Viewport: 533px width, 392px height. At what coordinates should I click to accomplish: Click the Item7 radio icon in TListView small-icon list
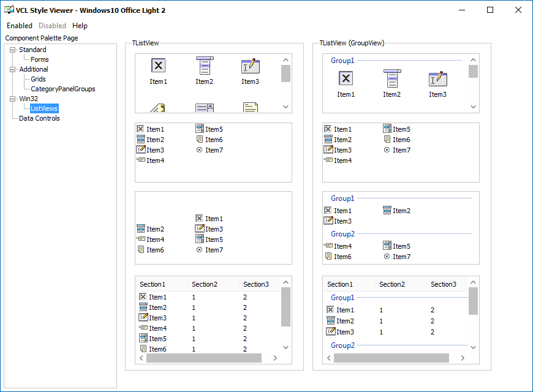(200, 149)
